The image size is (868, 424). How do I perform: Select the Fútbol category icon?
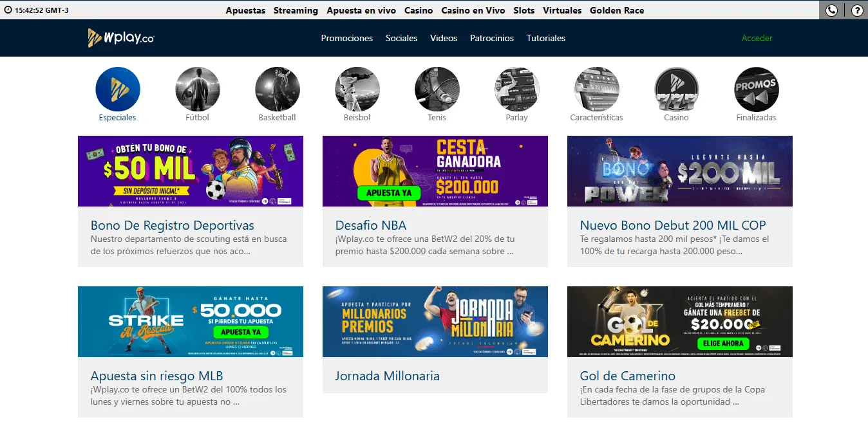[198, 89]
